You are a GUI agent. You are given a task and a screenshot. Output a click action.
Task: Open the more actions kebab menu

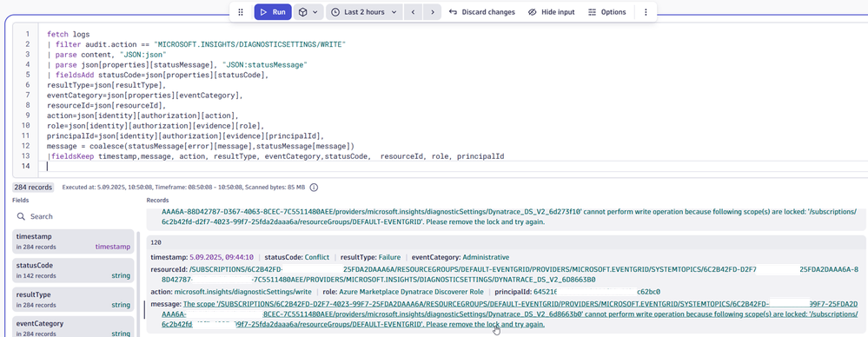point(646,12)
